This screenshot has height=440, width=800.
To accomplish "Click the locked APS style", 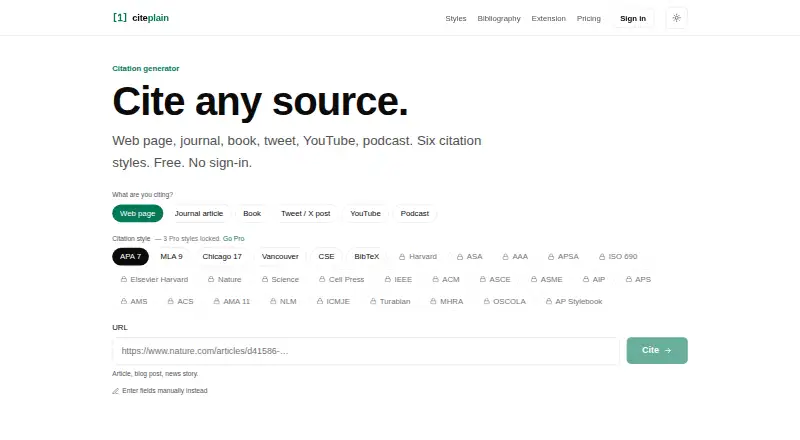I will point(638,280).
